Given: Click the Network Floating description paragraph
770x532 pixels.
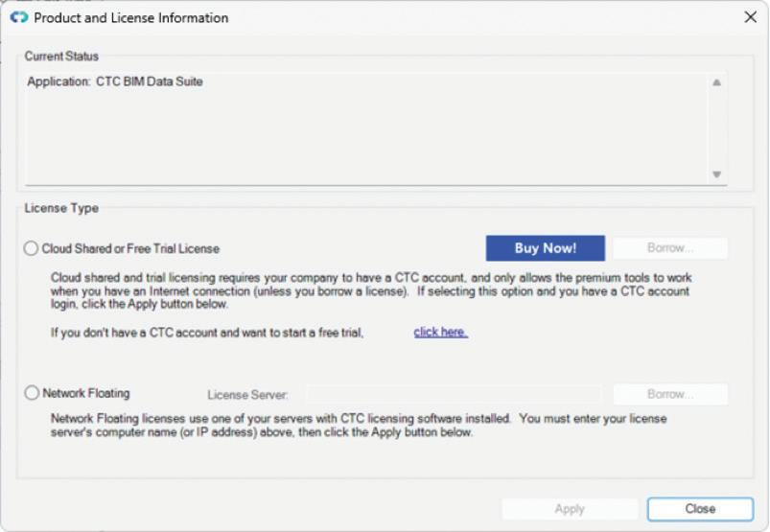Looking at the screenshot, I should (x=359, y=425).
